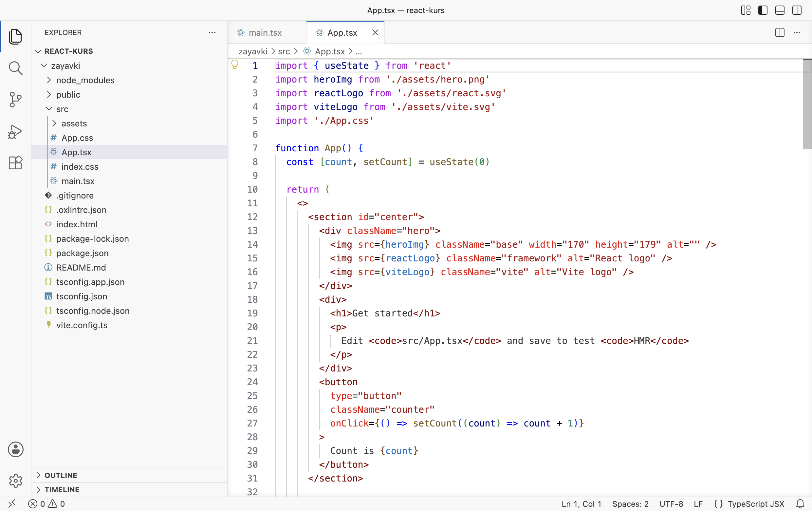Viewport: 812px width, 511px height.
Task: Open the Manage gear icon
Action: click(x=15, y=481)
